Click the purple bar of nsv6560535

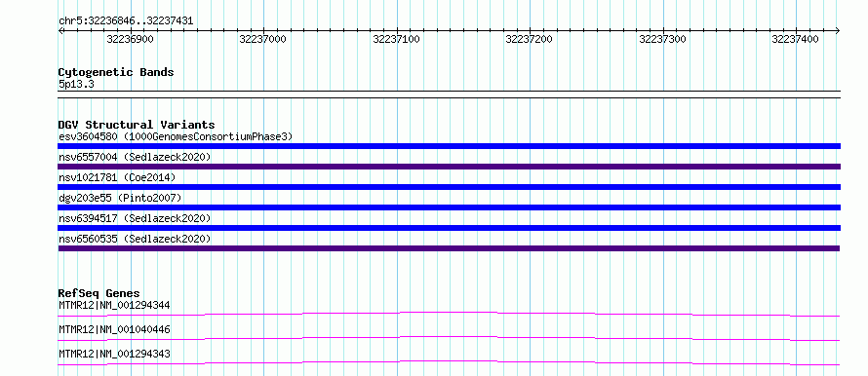coord(449,248)
